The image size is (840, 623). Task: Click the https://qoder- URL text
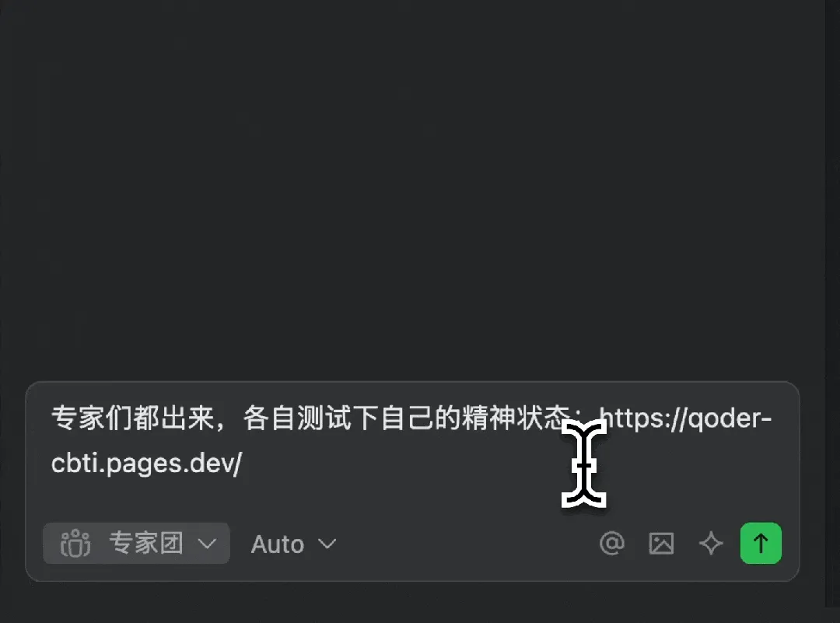click(685, 418)
